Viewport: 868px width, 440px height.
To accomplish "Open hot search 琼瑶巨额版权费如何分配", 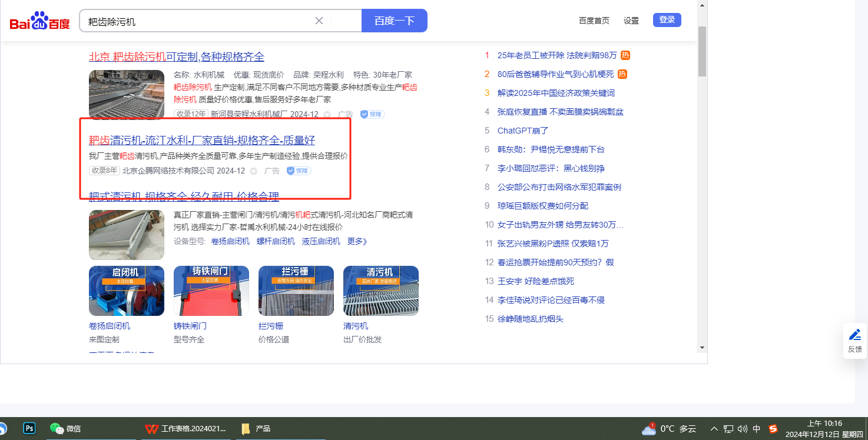I will [x=543, y=206].
